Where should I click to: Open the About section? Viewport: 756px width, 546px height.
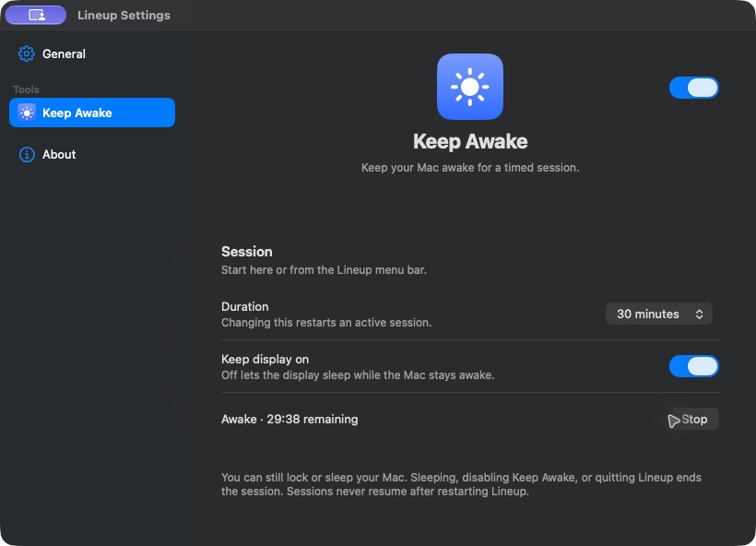click(x=91, y=154)
